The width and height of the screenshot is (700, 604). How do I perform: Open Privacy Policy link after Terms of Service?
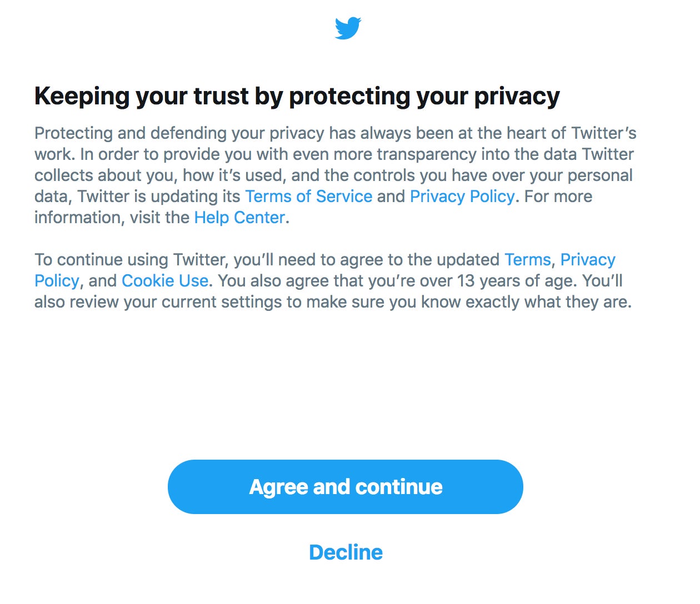coord(462,197)
